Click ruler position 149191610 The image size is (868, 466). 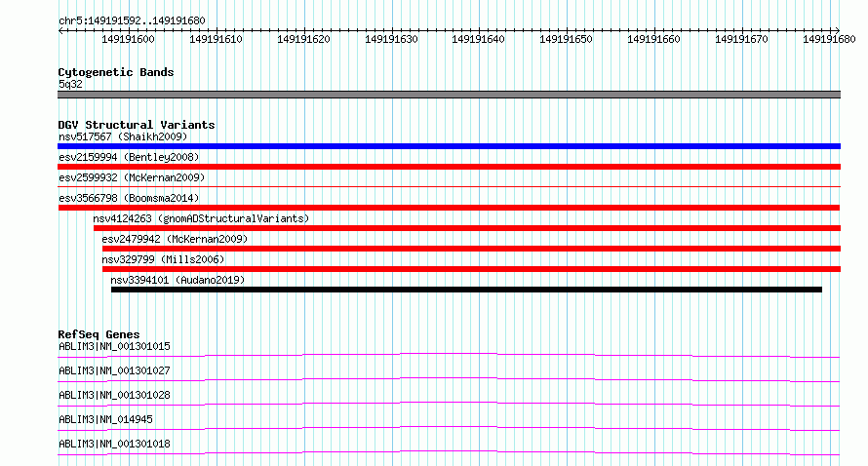[x=216, y=39]
